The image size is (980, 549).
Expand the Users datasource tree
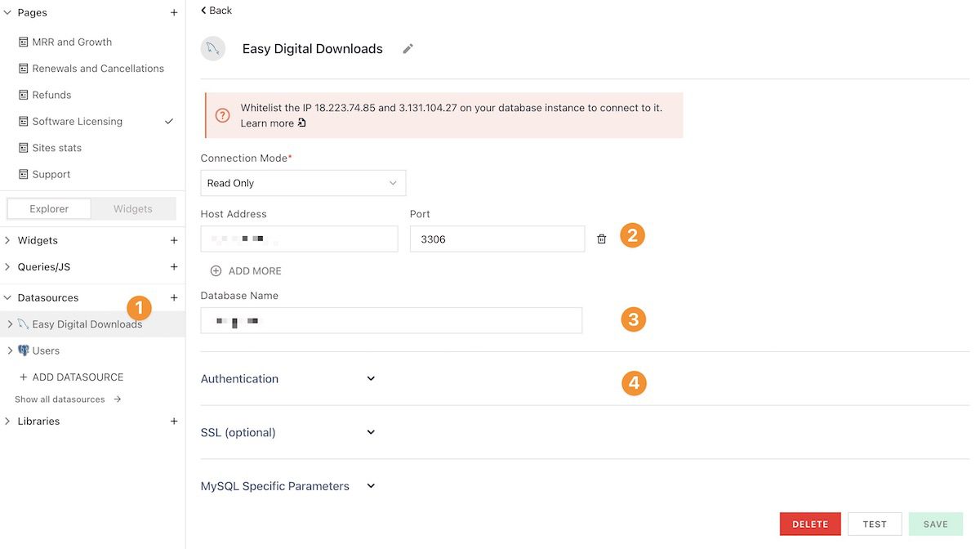click(10, 350)
